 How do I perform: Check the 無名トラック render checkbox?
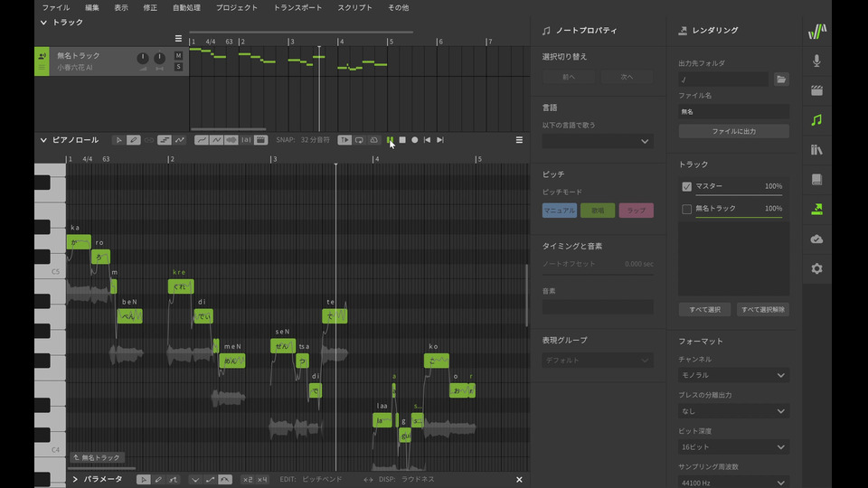[x=687, y=209]
